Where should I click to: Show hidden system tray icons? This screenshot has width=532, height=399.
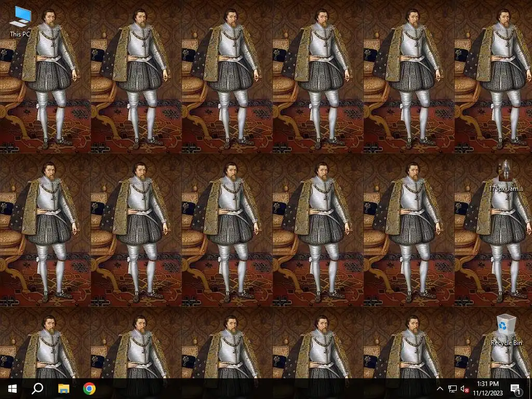[x=440, y=389]
